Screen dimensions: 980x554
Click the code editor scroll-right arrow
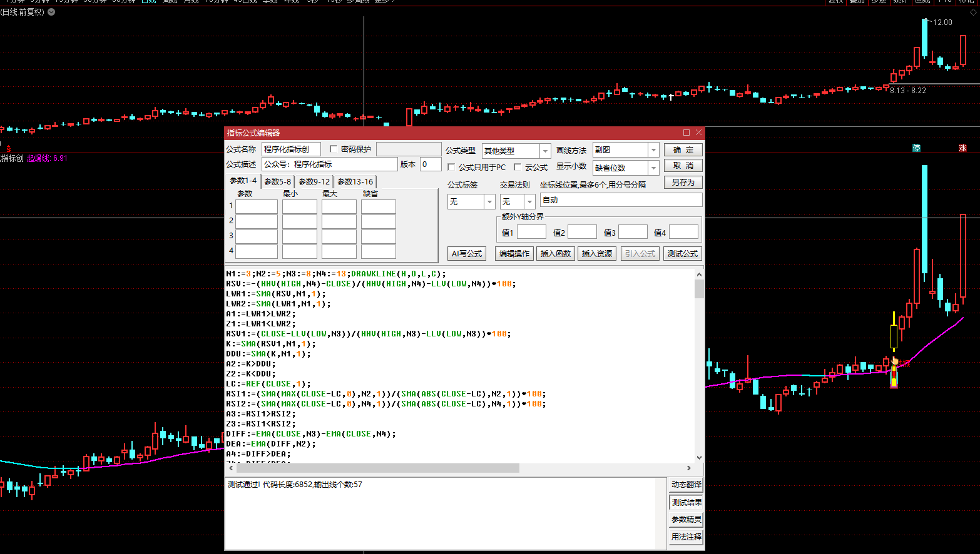(x=689, y=468)
